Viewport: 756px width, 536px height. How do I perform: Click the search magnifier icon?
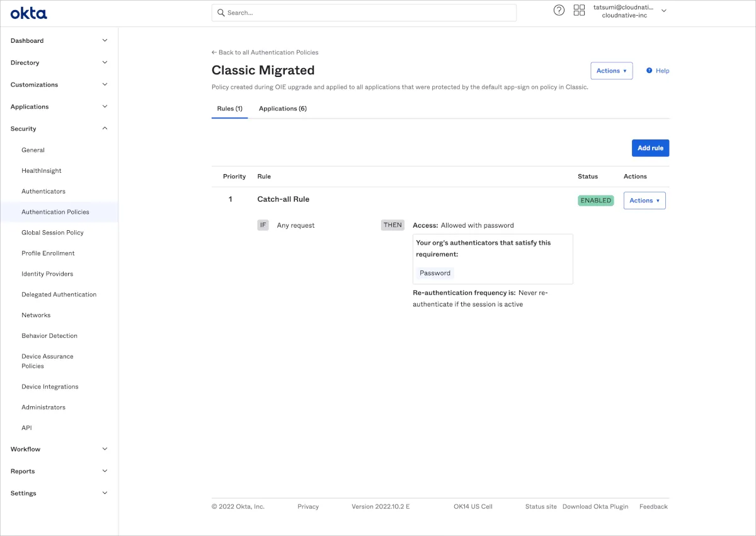pos(221,13)
